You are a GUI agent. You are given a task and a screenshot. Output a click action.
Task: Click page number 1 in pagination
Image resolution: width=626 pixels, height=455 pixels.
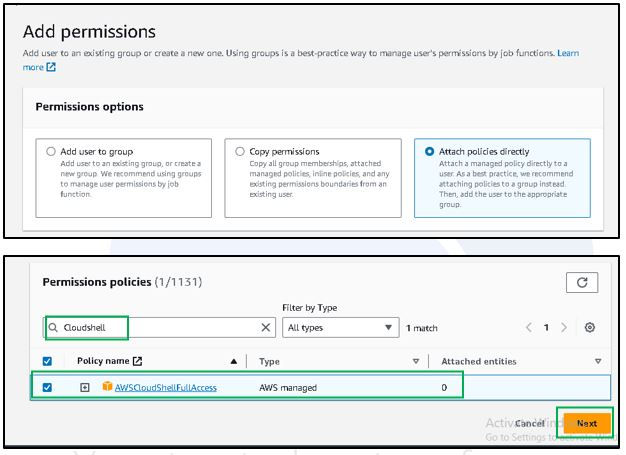coord(546,328)
